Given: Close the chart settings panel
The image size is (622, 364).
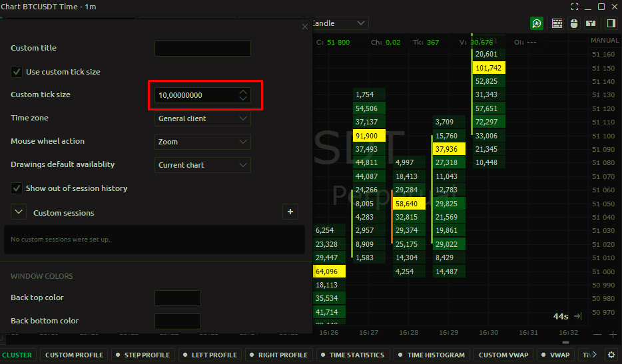Looking at the screenshot, I should tap(305, 27).
